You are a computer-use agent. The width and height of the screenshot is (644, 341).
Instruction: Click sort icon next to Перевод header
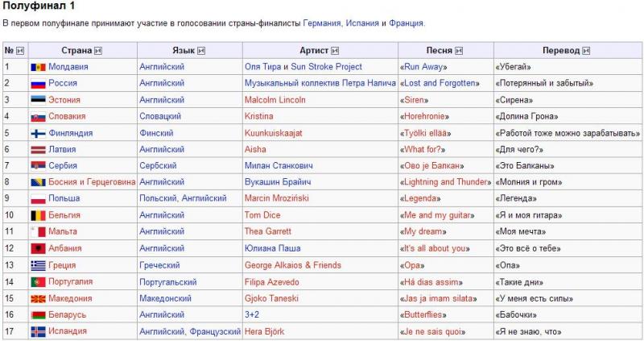click(x=587, y=51)
